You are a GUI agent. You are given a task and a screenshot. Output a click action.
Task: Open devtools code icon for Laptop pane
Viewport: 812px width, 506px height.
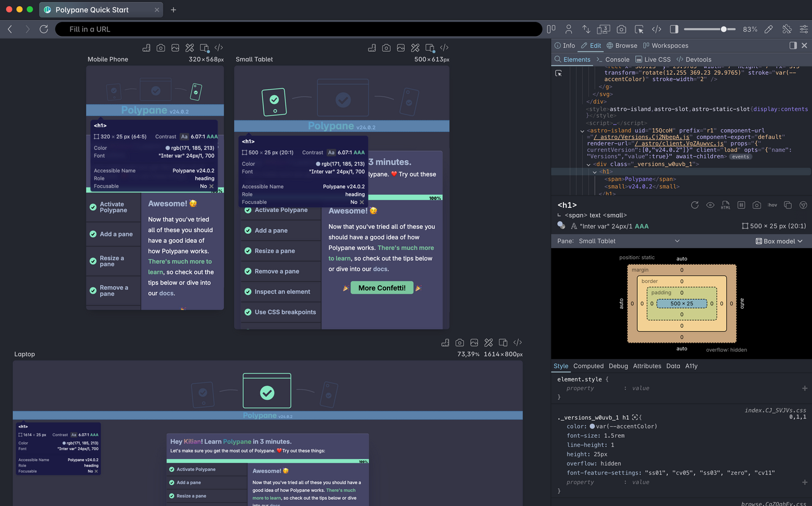tap(518, 343)
